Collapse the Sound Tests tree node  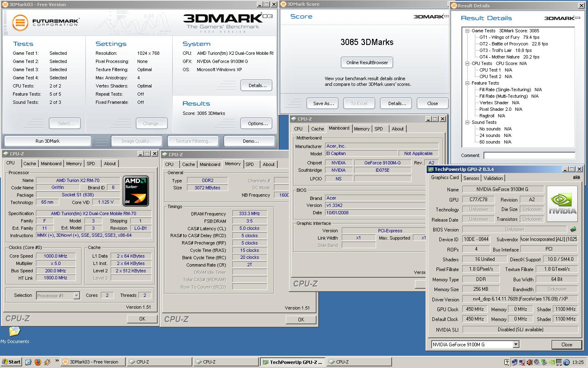pos(468,122)
